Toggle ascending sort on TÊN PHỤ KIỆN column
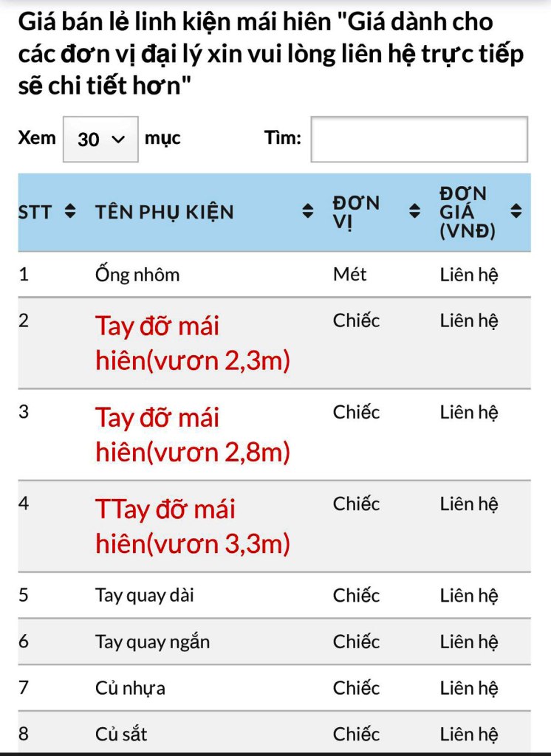 (x=309, y=211)
